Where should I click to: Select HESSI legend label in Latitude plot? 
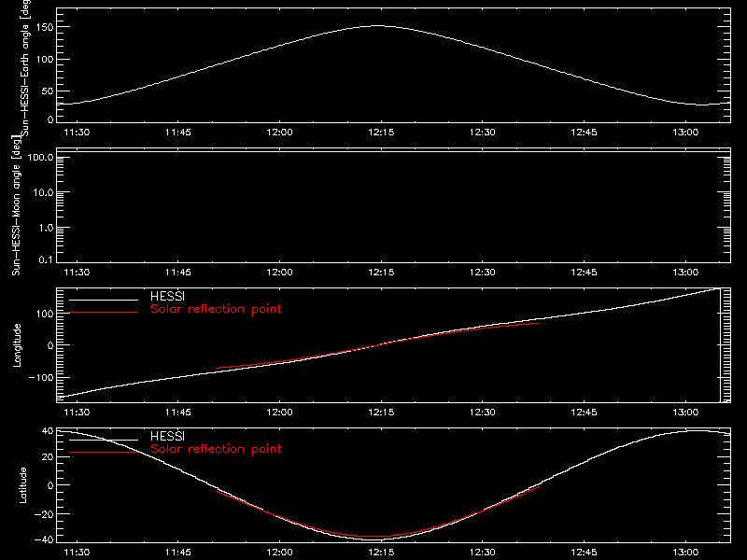pyautogui.click(x=167, y=436)
